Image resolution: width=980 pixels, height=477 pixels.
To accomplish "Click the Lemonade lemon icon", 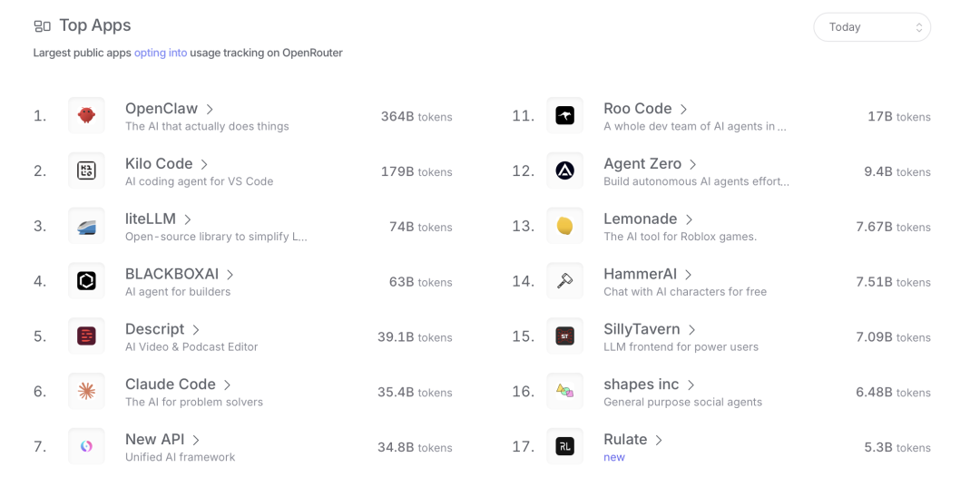I will (564, 227).
